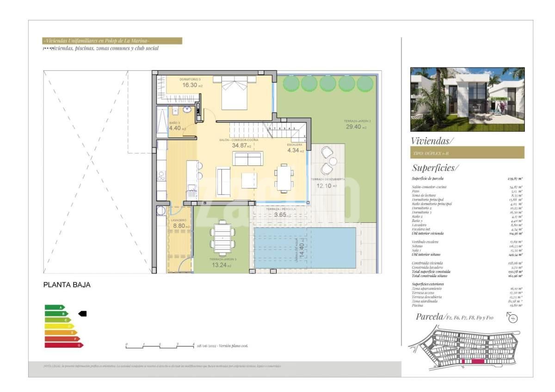Click the lounge chairs on Terraza Descubierta
The width and height of the screenshot is (555, 392).
tap(329, 160)
